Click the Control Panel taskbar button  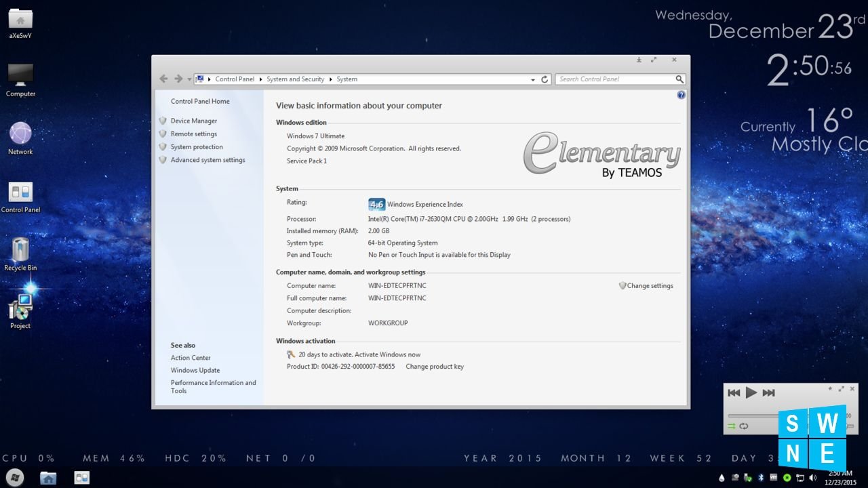click(x=82, y=478)
